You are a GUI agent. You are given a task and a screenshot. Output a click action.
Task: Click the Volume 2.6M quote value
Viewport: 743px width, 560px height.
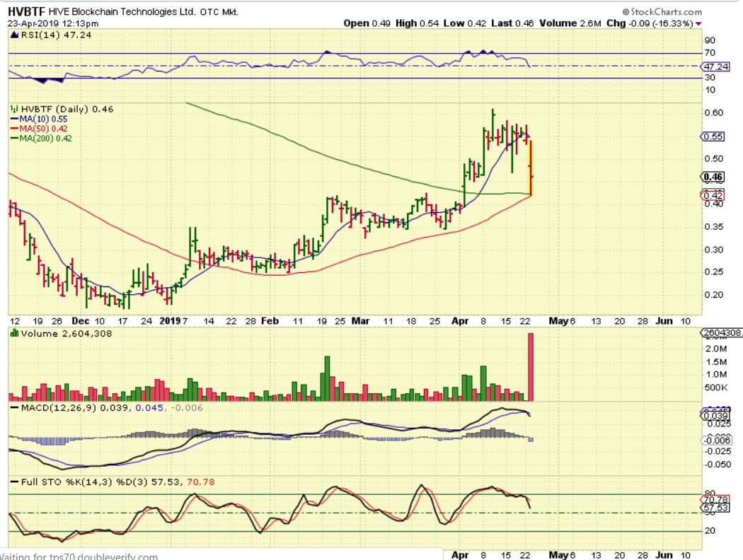coord(570,23)
